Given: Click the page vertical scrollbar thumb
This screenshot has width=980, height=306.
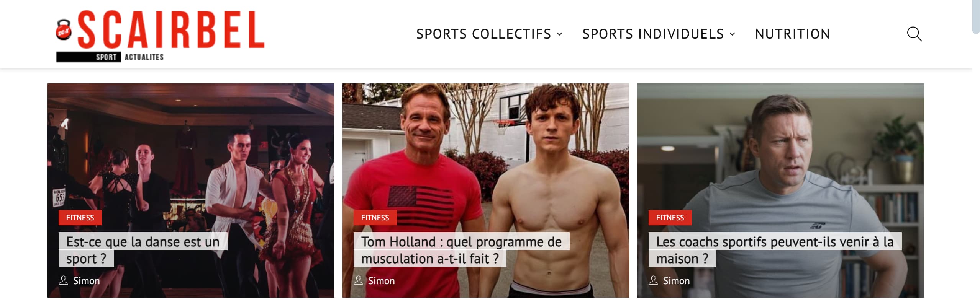Looking at the screenshot, I should point(976,17).
